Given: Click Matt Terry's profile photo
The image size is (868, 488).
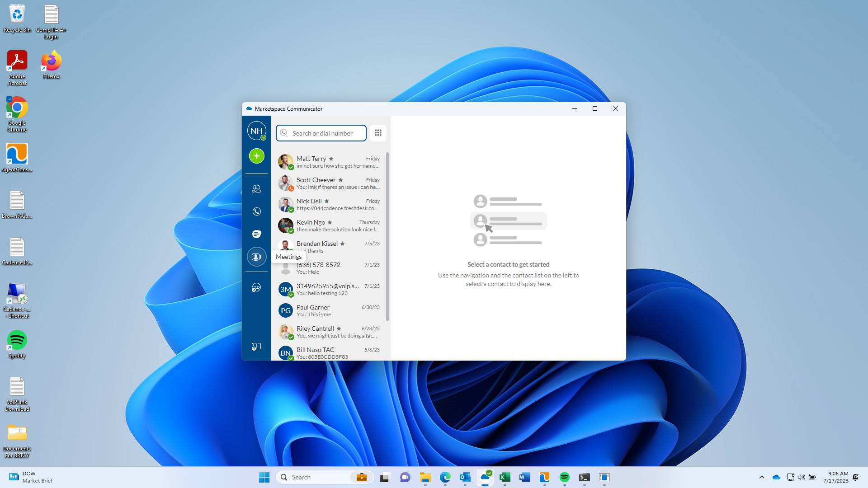Looking at the screenshot, I should coord(285,161).
